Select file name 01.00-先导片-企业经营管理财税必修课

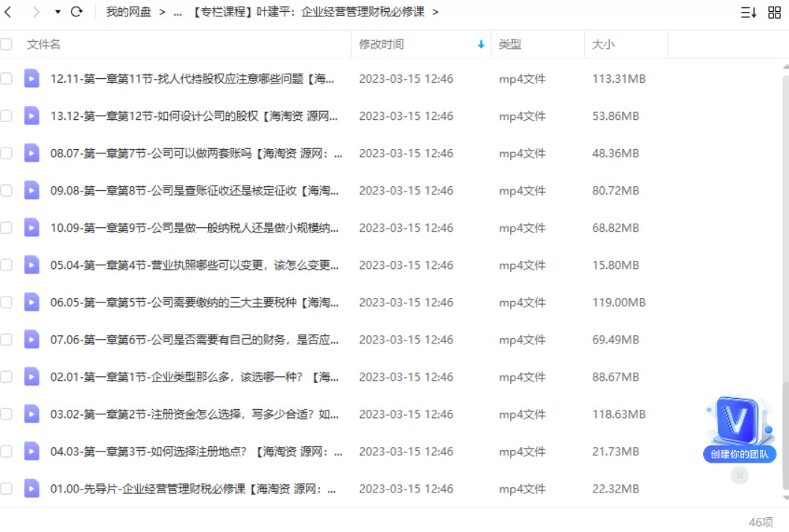coord(193,488)
